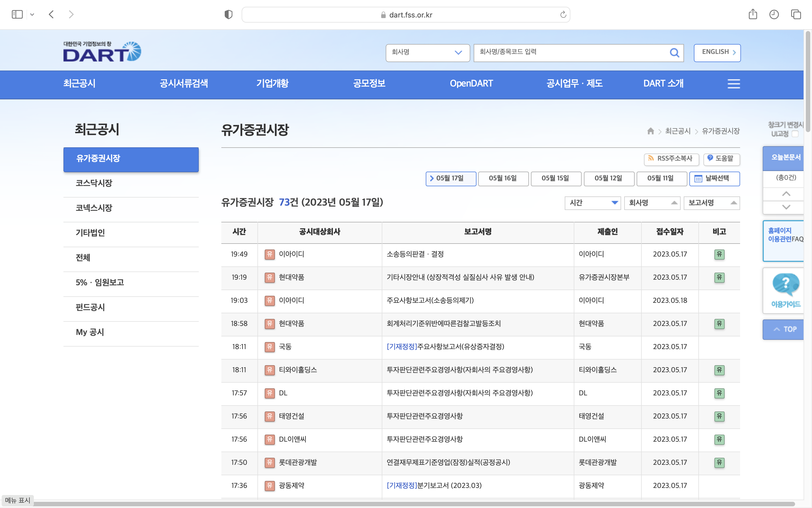Expand Safari sidebar options chevron

pyautogui.click(x=32, y=14)
